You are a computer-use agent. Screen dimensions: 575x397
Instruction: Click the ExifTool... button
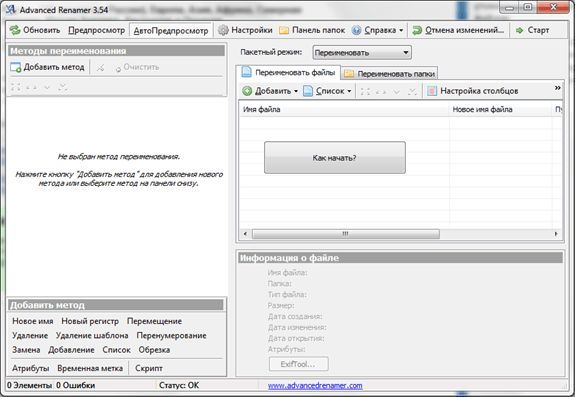299,364
